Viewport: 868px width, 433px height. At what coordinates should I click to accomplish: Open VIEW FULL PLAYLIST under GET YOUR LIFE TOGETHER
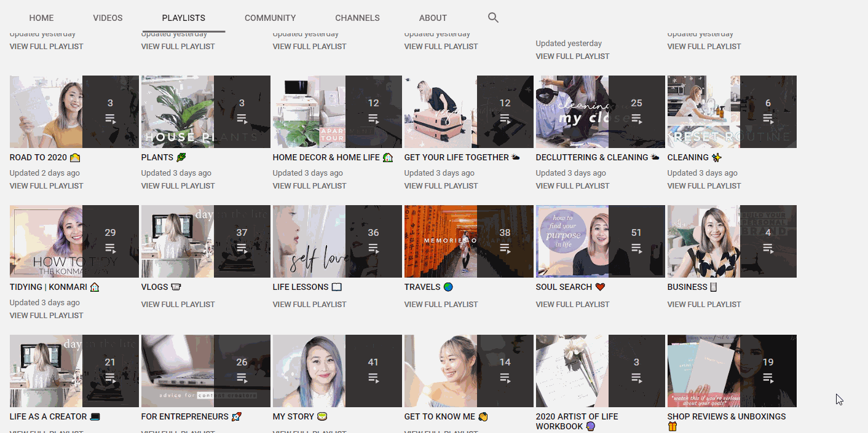[441, 185]
